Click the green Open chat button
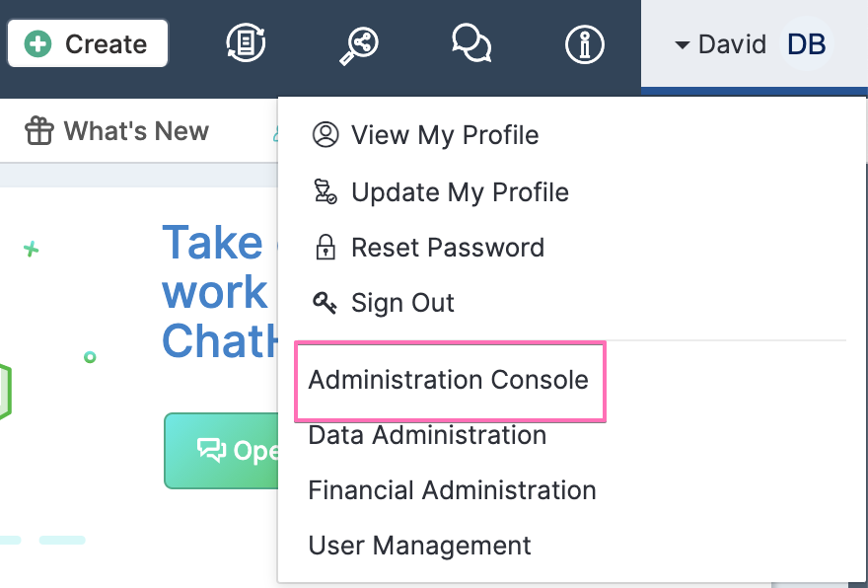This screenshot has width=868, height=588. (221, 450)
